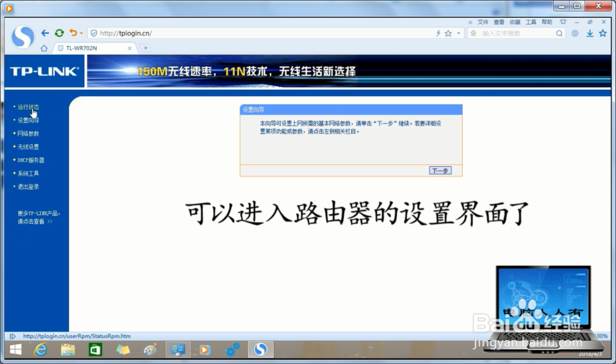This screenshot has width=616, height=364.
Task: Launch Windows Media Player from the taskbar
Action: point(205,349)
